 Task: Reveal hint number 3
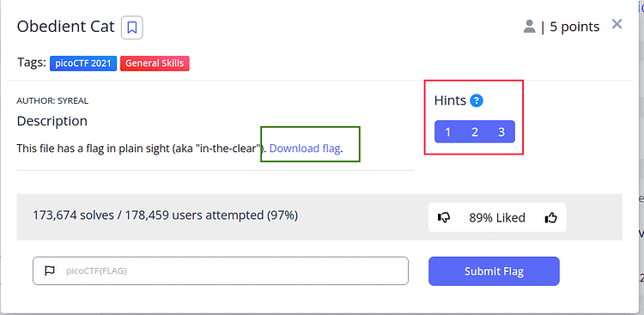pyautogui.click(x=501, y=132)
